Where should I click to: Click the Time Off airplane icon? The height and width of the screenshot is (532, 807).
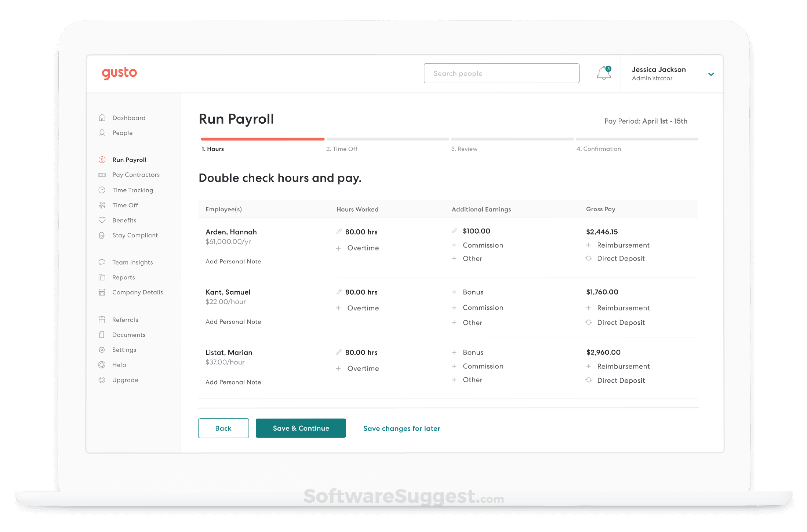pos(102,205)
